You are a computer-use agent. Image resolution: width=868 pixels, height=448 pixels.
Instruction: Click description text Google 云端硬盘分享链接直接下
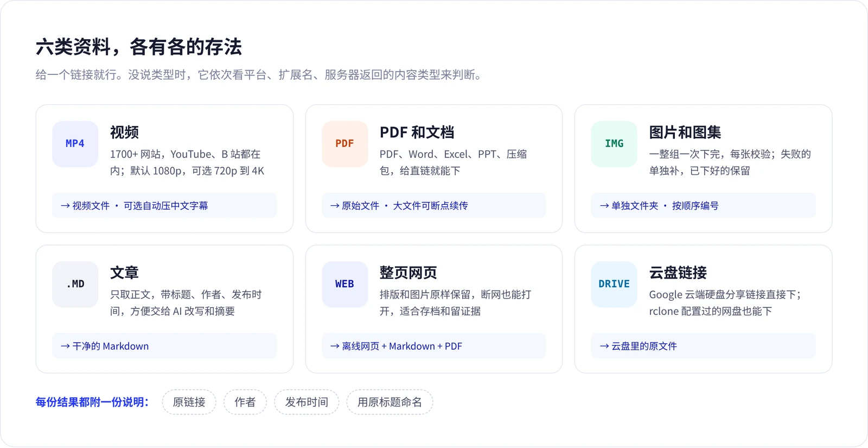(725, 303)
